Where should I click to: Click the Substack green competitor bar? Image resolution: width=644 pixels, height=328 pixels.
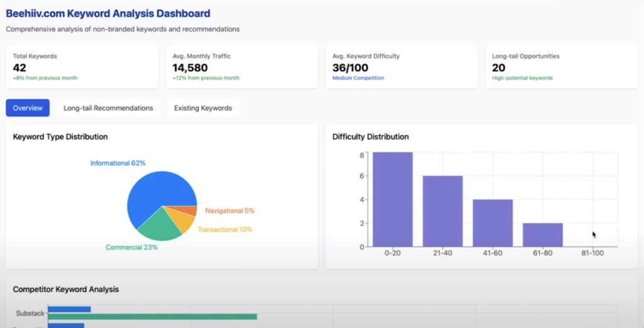(x=152, y=317)
